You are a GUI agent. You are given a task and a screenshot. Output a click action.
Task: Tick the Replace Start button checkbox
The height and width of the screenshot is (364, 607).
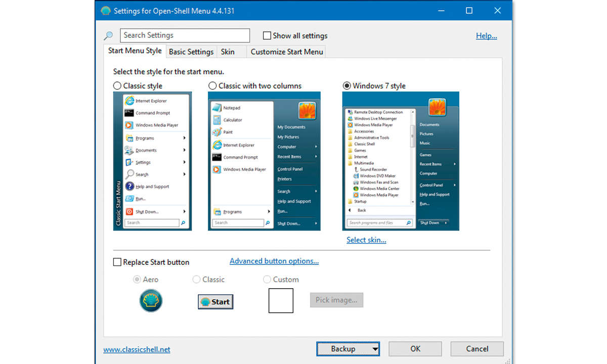[117, 262]
